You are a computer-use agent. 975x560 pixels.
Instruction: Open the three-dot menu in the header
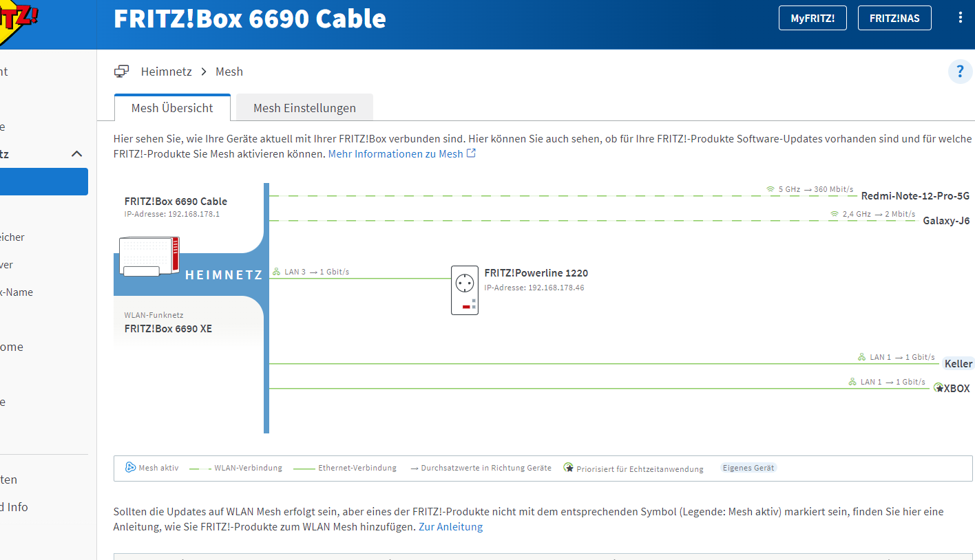coord(961,18)
